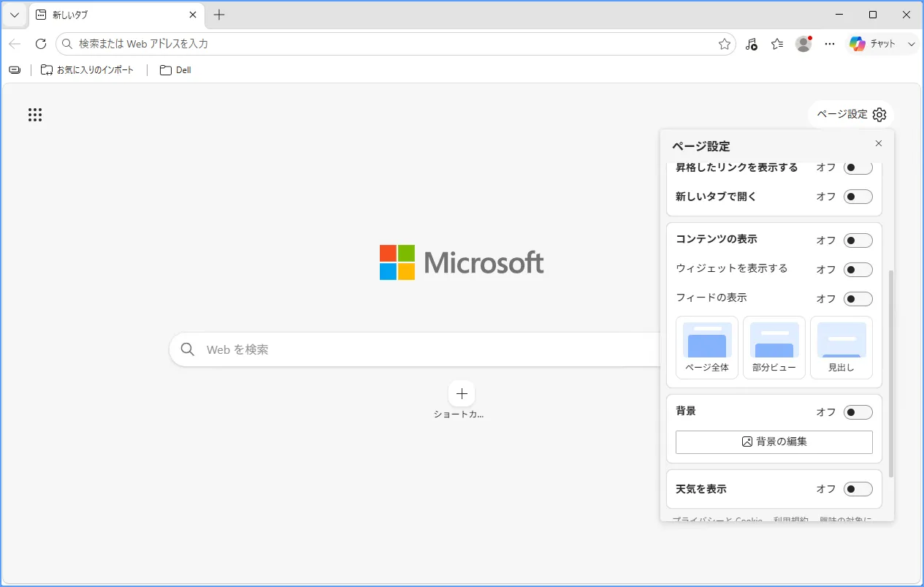The height and width of the screenshot is (587, 924).
Task: Toggle 天気を表示 switch
Action: [858, 489]
